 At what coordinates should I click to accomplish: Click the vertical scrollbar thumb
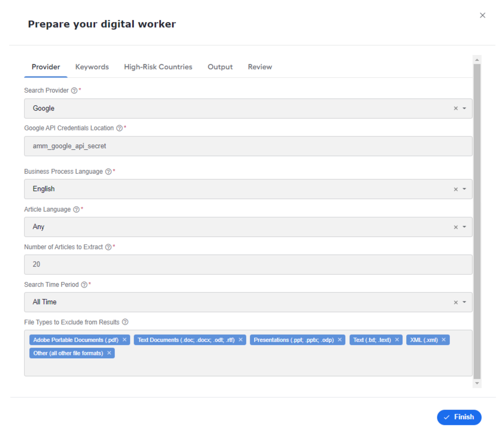[x=477, y=221]
